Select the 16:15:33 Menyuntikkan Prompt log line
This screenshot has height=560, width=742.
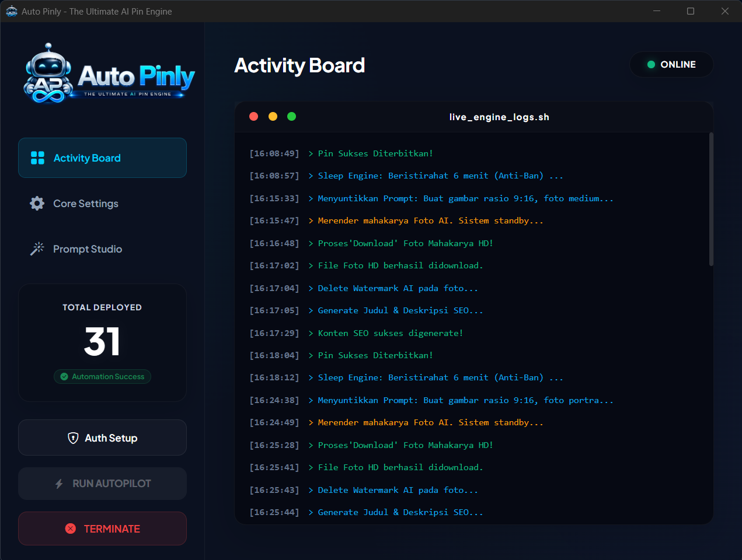point(431,198)
